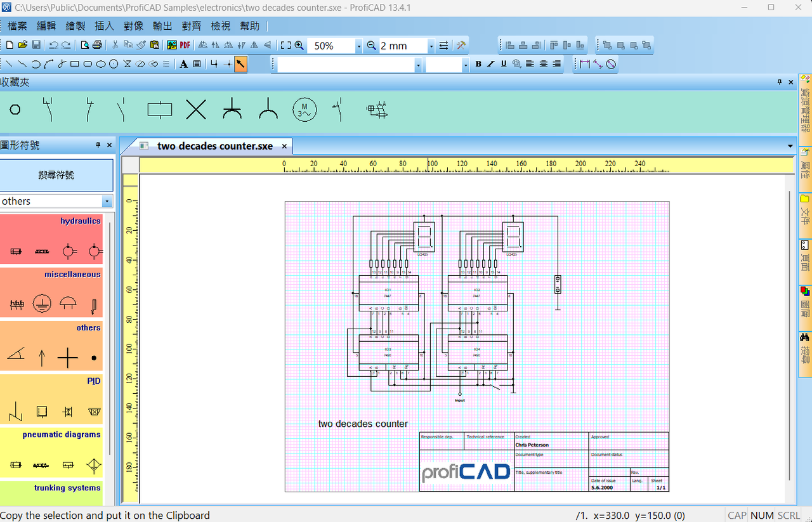Select the ellipse drawing tool
The image size is (812, 522).
(x=101, y=64)
